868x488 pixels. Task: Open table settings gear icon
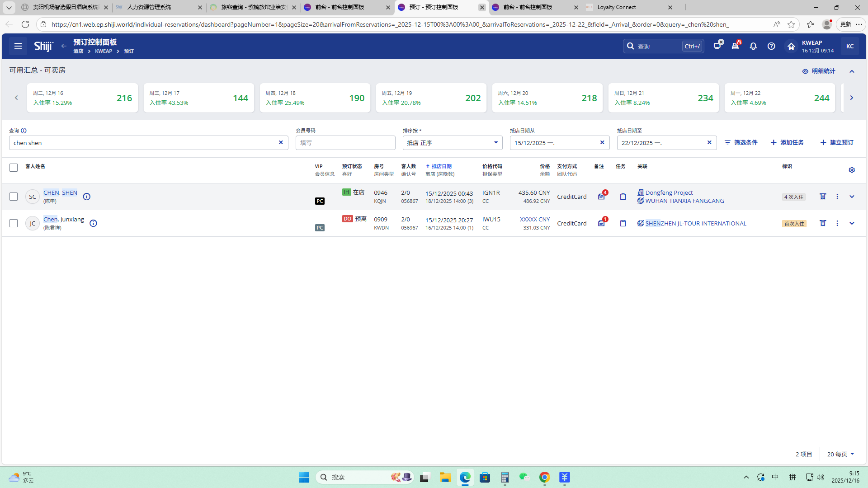click(852, 170)
